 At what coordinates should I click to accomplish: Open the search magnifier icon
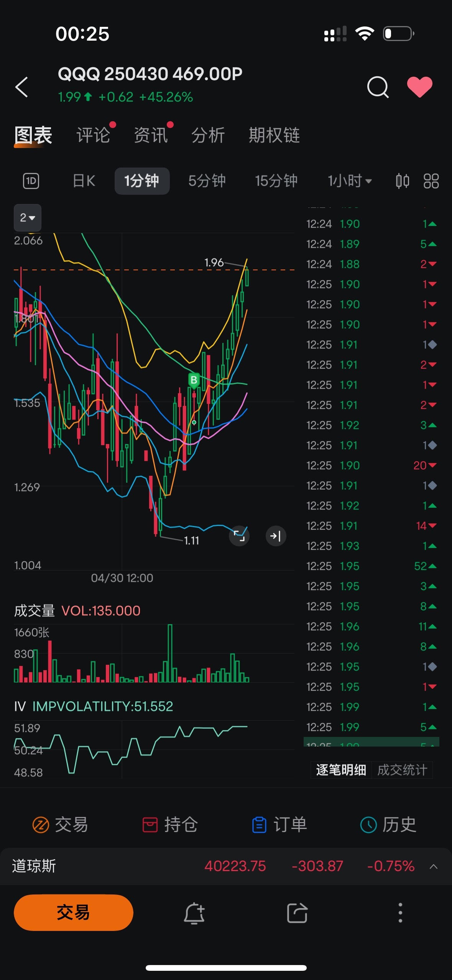tap(378, 87)
